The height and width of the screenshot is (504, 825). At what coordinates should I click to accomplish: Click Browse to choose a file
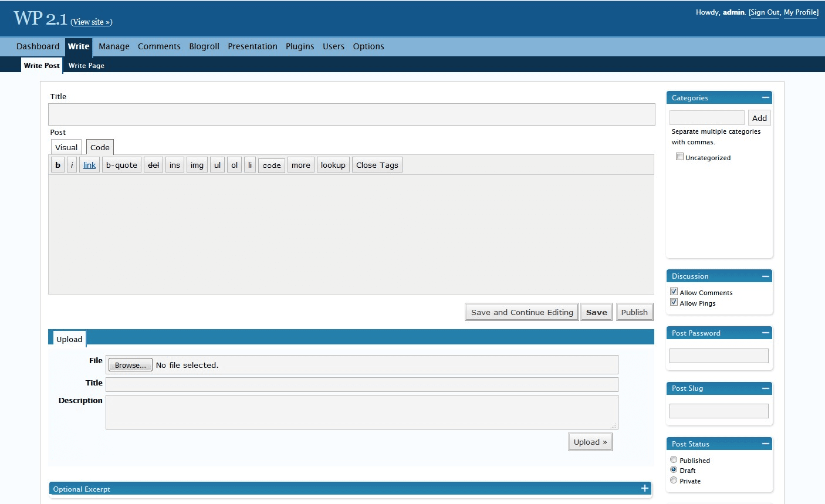click(x=130, y=365)
